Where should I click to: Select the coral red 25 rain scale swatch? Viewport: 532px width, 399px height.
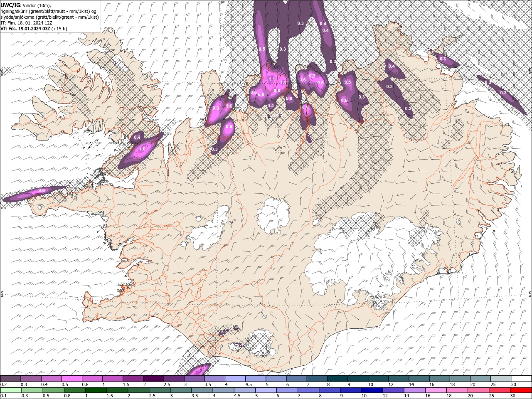(499, 390)
